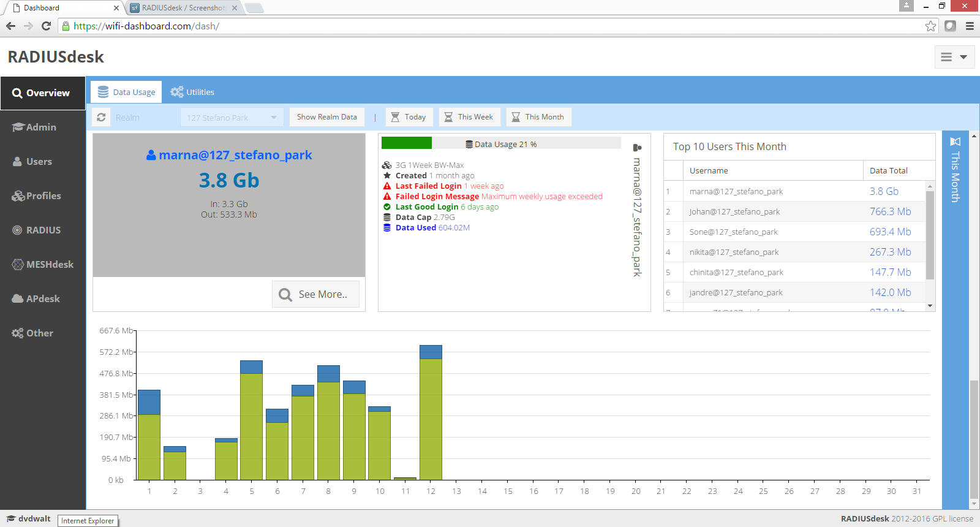Toggle the Today time range button
The image size is (980, 527).
pos(409,117)
